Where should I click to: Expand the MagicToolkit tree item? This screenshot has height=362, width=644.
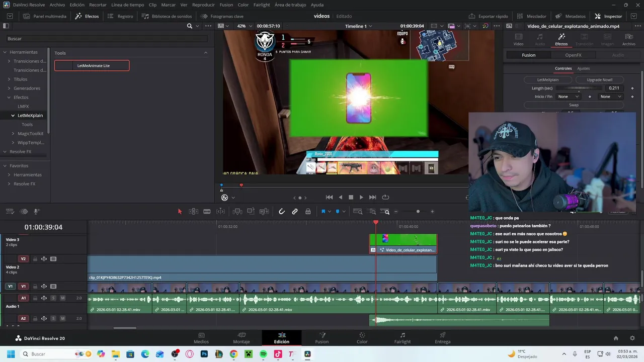coord(13,134)
